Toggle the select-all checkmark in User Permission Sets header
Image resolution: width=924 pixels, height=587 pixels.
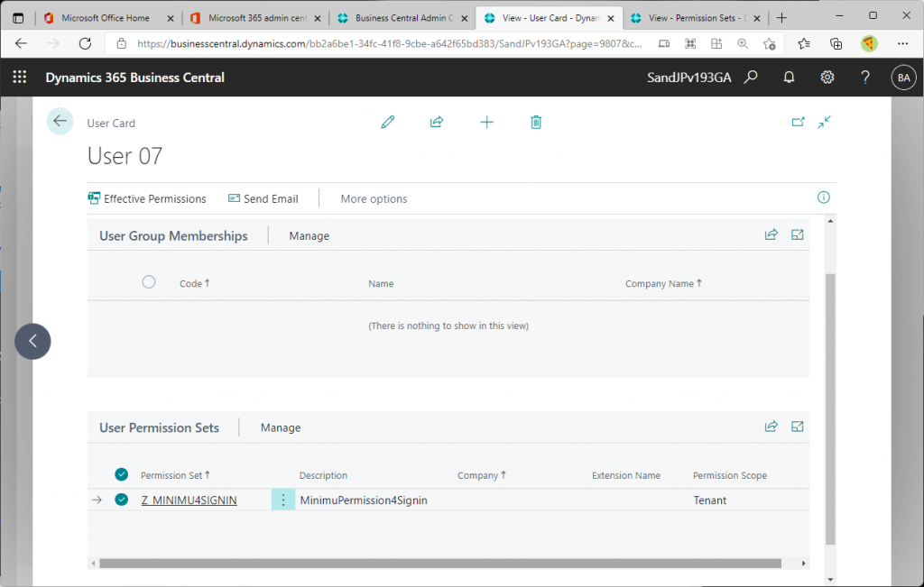click(122, 474)
